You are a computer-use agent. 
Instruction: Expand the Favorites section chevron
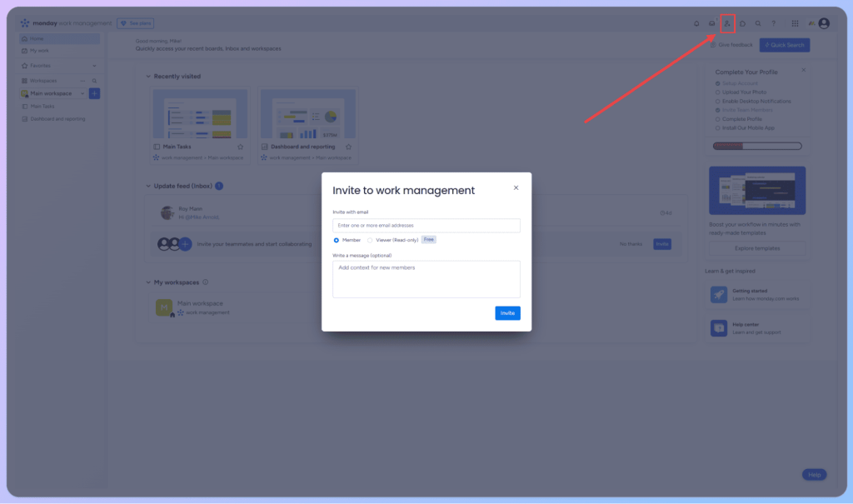(x=94, y=66)
